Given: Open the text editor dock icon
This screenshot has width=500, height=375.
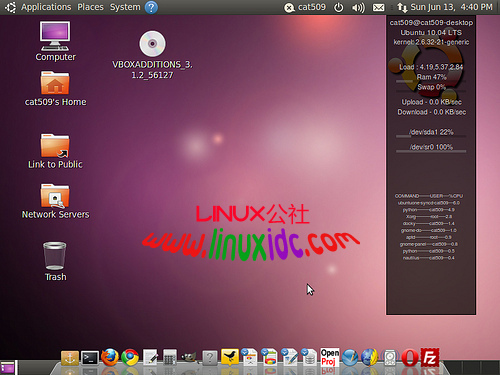Looking at the screenshot, I should (x=150, y=358).
